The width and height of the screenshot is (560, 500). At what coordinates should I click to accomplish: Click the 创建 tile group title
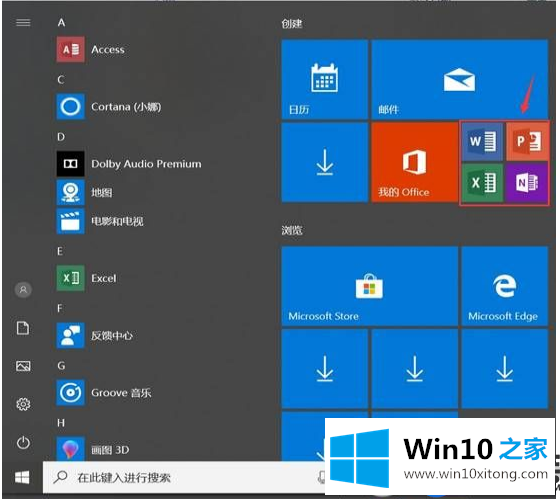tap(292, 24)
